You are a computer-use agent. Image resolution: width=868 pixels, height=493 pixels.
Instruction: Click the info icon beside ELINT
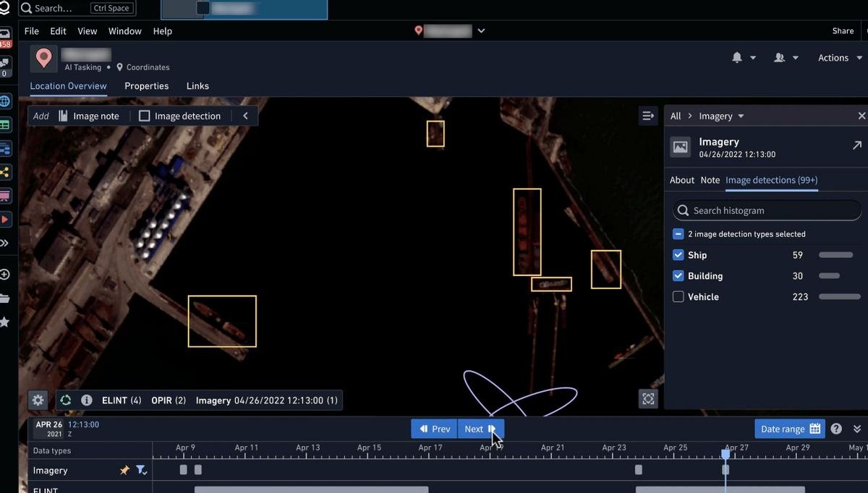86,400
